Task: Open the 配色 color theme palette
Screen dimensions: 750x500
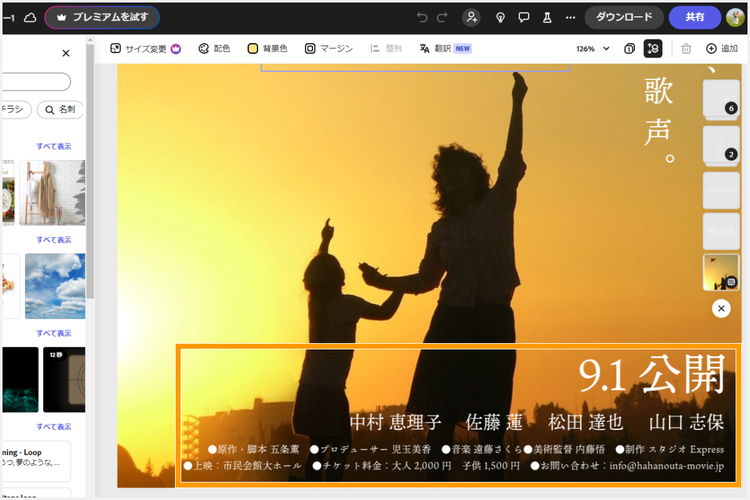Action: pyautogui.click(x=214, y=49)
